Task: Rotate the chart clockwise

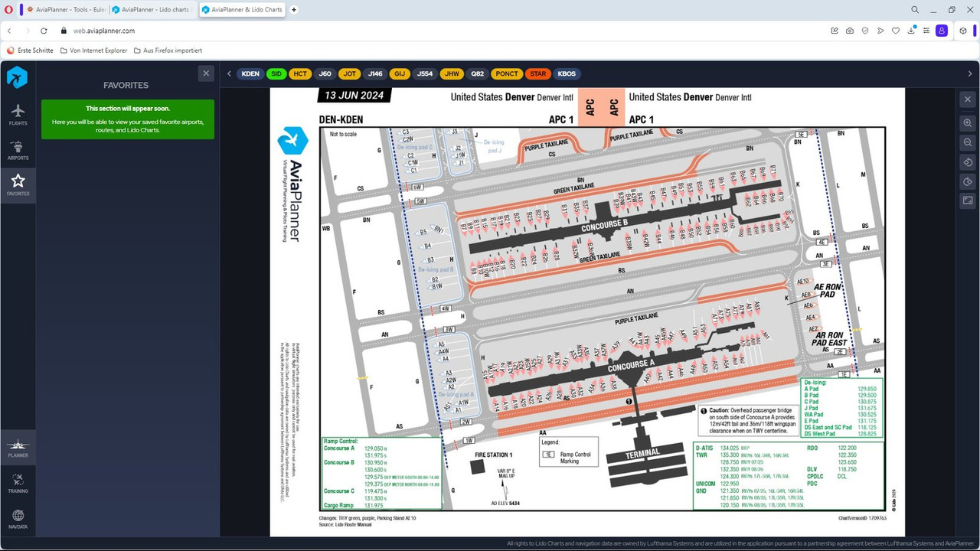Action: click(968, 181)
